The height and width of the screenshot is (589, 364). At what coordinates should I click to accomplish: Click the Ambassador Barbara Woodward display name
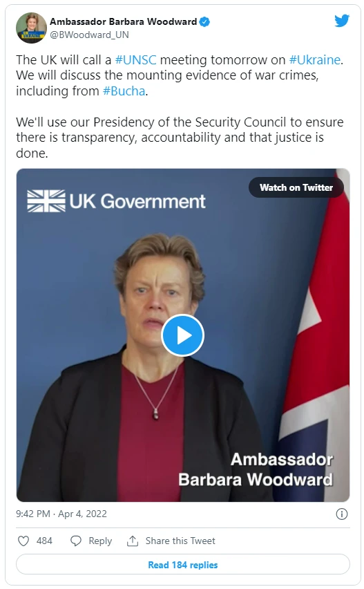click(123, 21)
